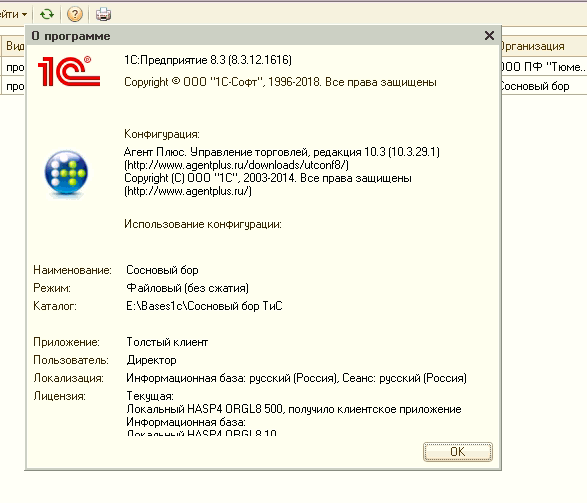Click the Директор user name value
587x503 pixels.
(x=151, y=360)
